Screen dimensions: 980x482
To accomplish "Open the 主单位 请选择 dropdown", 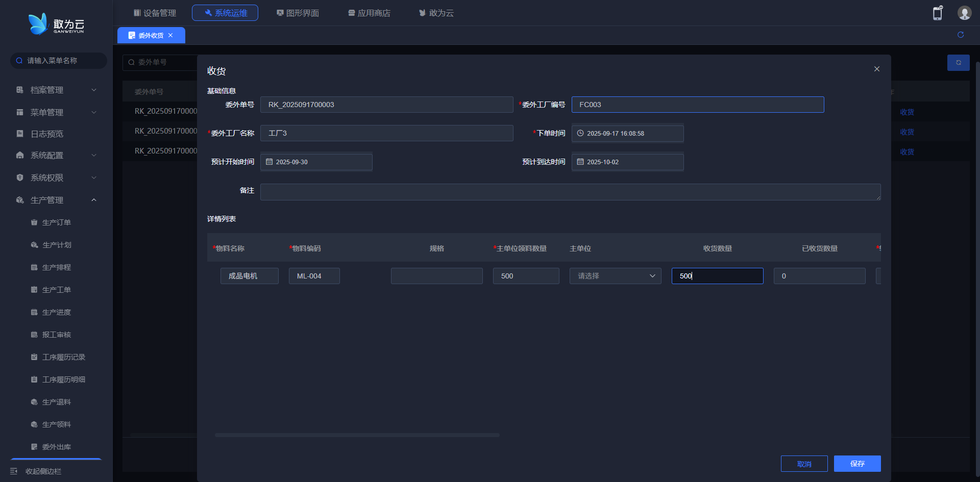I will (615, 276).
